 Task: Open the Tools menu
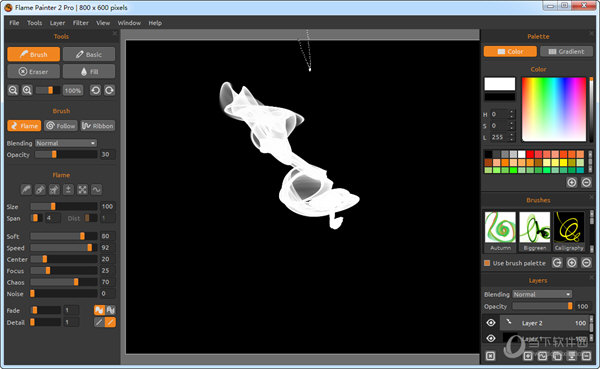coord(34,23)
